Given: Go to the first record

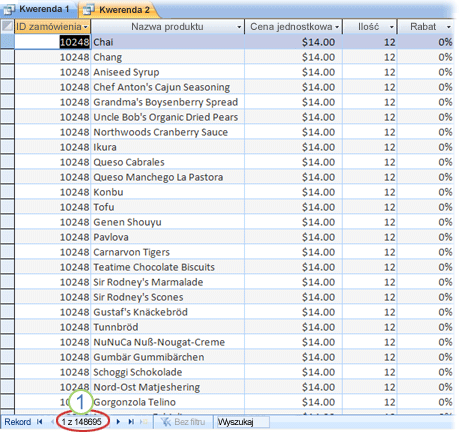Looking at the screenshot, I should (40, 422).
